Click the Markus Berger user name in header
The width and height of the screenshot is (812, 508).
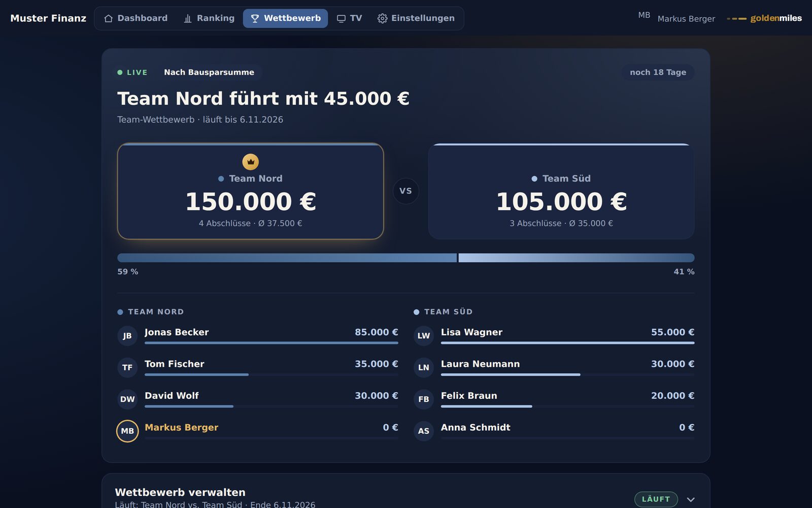pyautogui.click(x=686, y=19)
